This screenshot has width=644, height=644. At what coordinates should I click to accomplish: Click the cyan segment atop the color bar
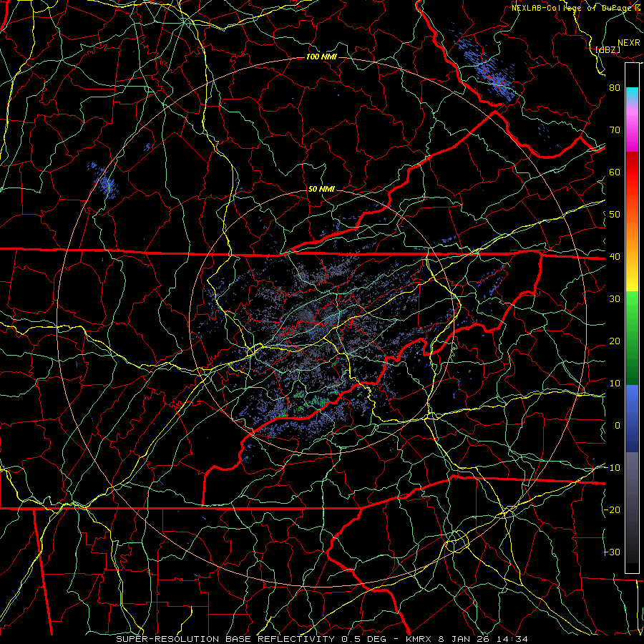(632, 95)
